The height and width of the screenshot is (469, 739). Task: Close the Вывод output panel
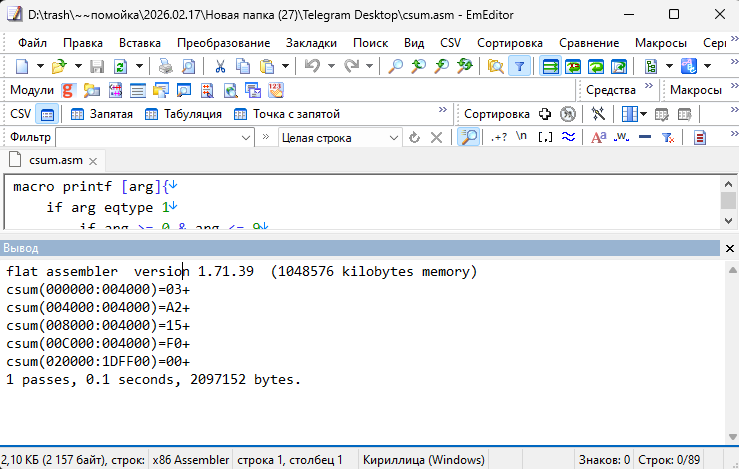tap(729, 248)
